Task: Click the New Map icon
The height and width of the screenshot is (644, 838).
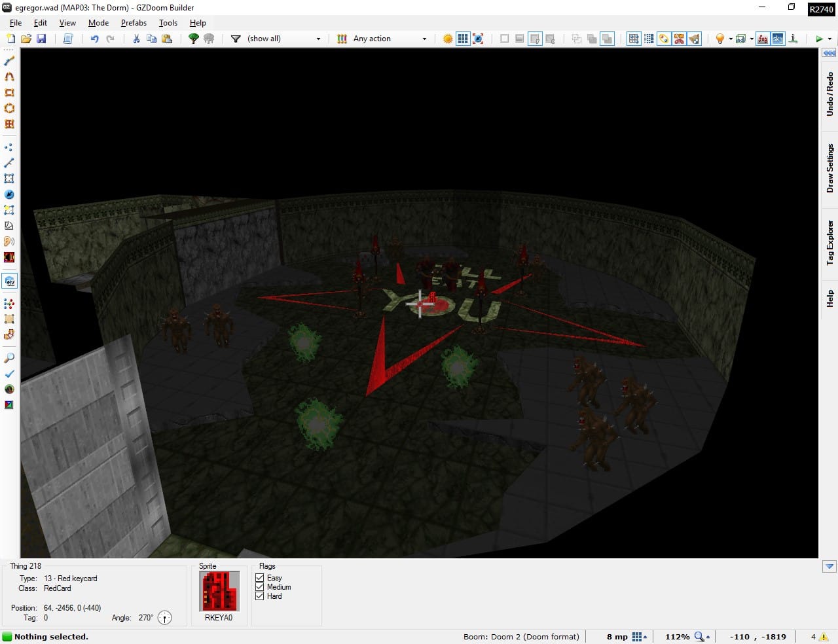Action: click(10, 39)
